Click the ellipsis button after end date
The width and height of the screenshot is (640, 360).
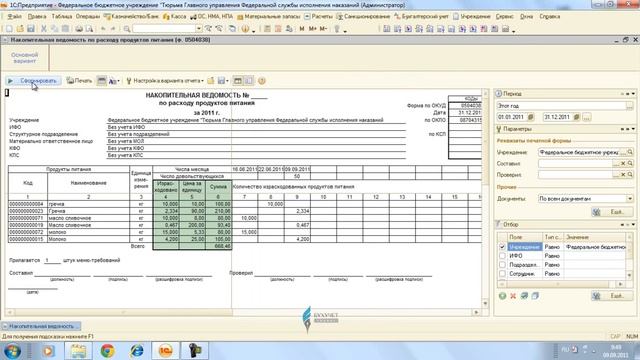(587, 117)
